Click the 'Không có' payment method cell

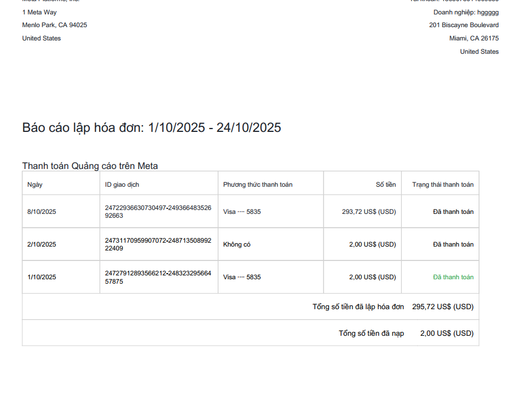point(237,244)
